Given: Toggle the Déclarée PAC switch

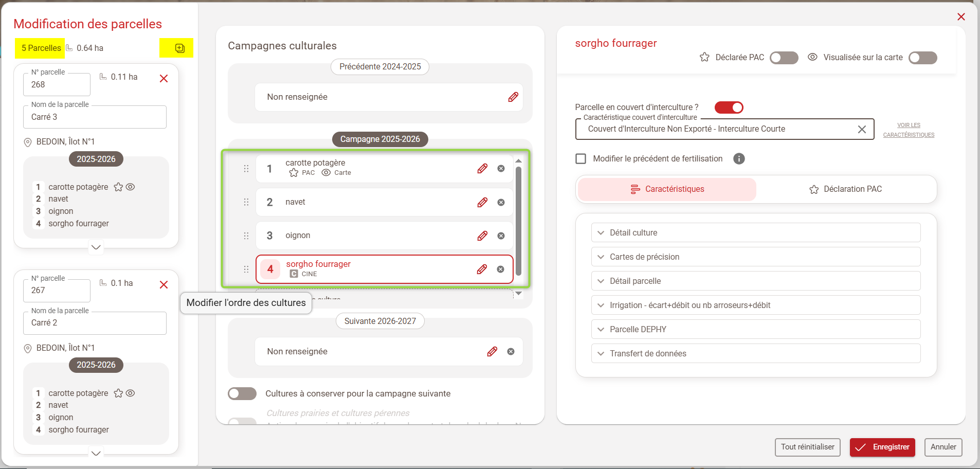Looking at the screenshot, I should (784, 58).
